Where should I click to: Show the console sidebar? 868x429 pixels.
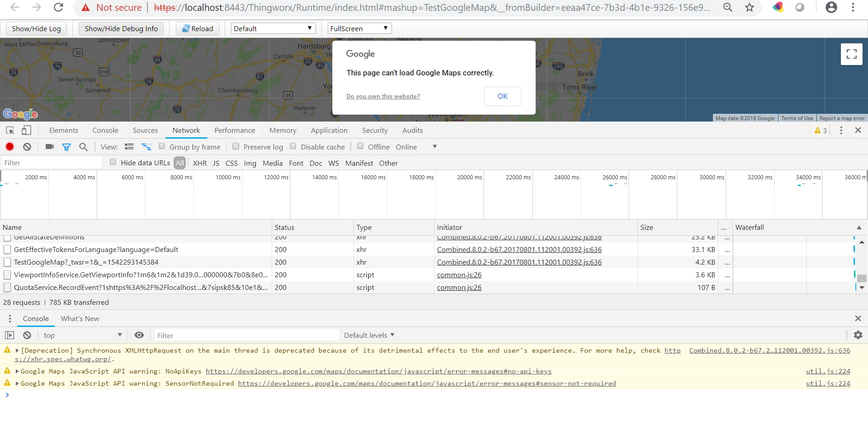coord(9,335)
